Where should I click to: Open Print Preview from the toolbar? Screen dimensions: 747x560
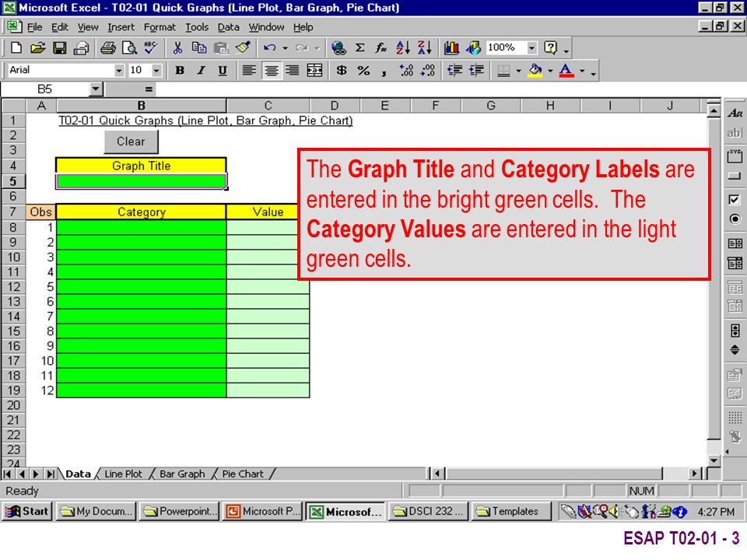click(x=129, y=47)
